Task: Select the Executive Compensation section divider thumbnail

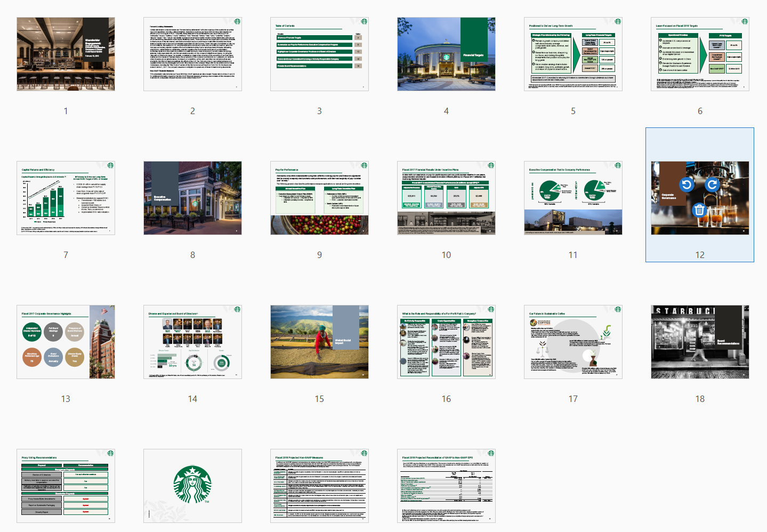Action: click(x=192, y=198)
